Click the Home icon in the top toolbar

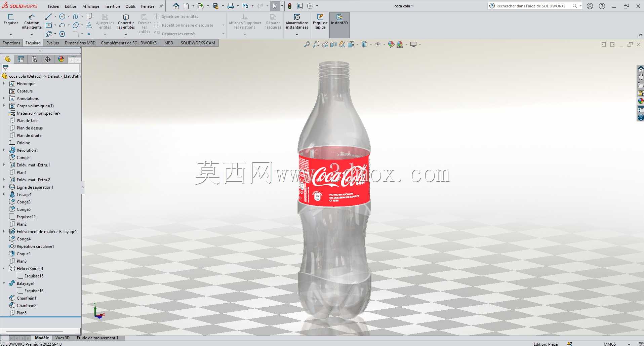[176, 6]
